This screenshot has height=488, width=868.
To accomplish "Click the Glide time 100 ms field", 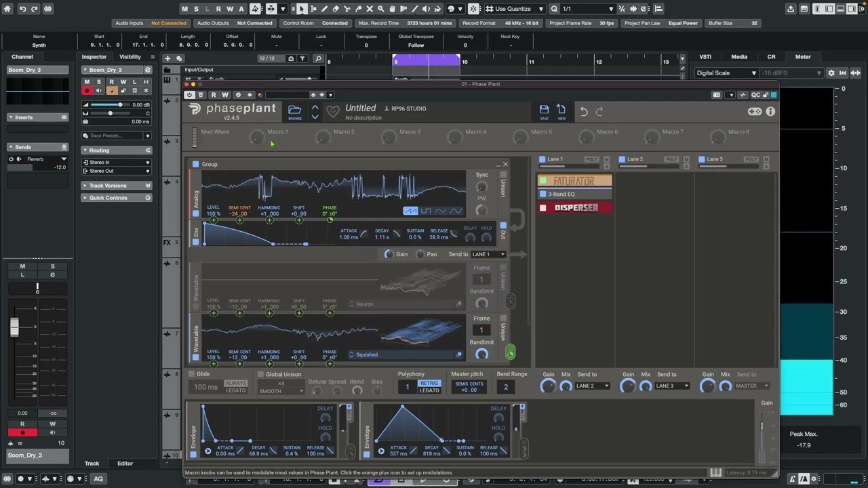I will (x=205, y=387).
